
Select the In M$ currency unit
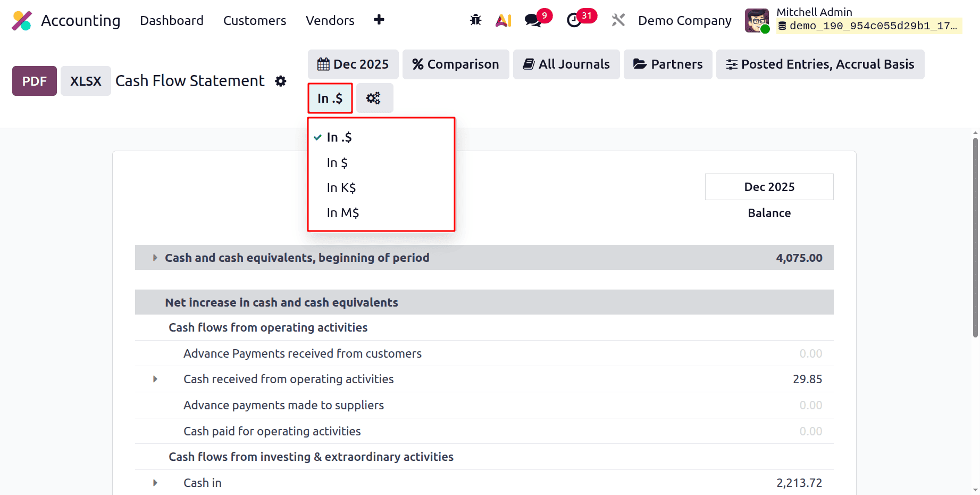coord(342,212)
